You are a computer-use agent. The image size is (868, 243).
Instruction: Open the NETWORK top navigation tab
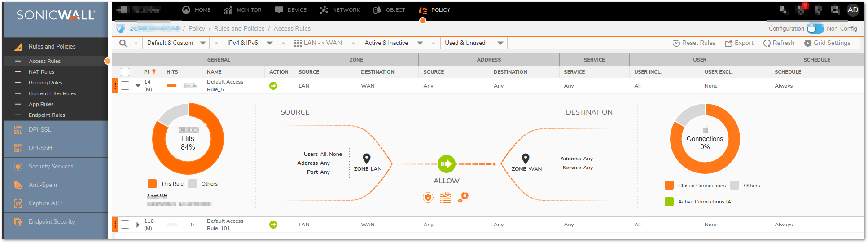(340, 10)
